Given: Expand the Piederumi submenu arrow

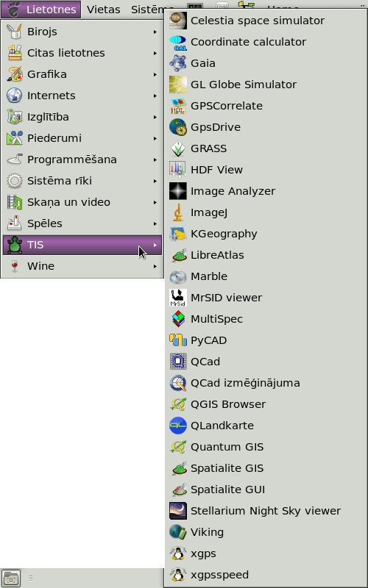Looking at the screenshot, I should pyautogui.click(x=155, y=138).
